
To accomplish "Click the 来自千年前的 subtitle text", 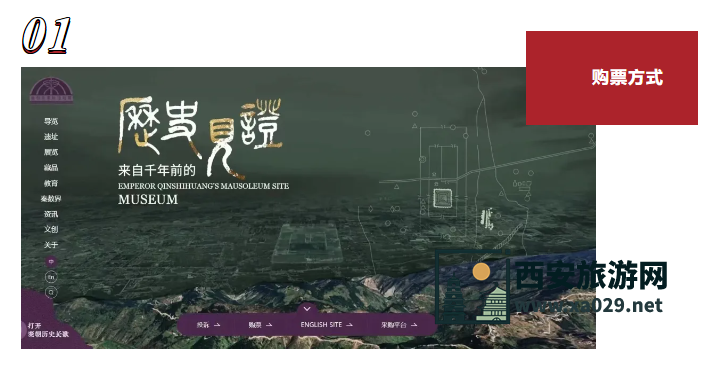I will pyautogui.click(x=157, y=170).
